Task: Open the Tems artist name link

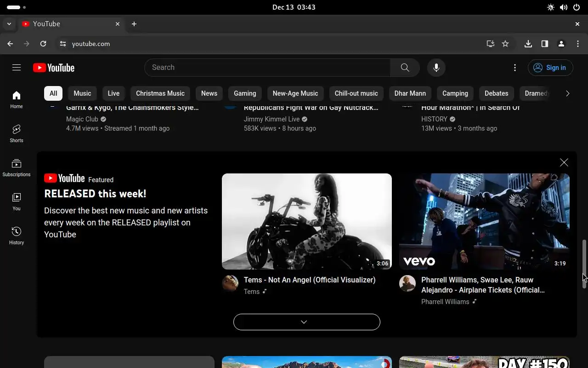Action: tap(252, 292)
